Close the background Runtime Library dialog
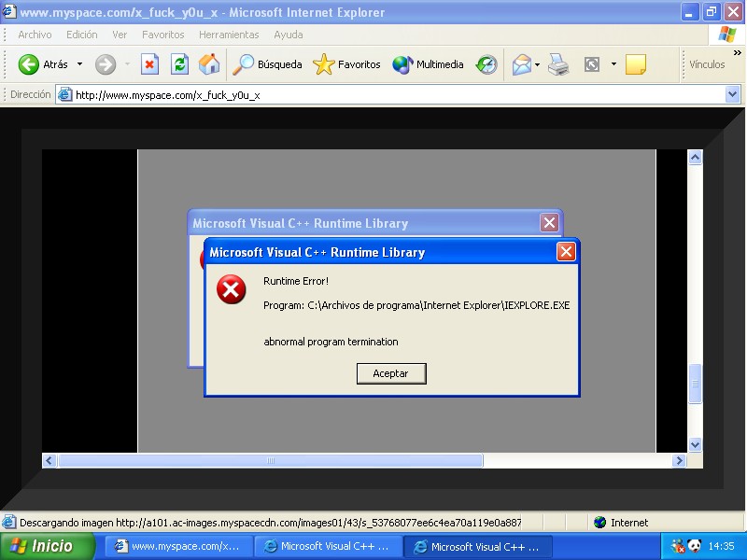The image size is (747, 560). coord(549,222)
